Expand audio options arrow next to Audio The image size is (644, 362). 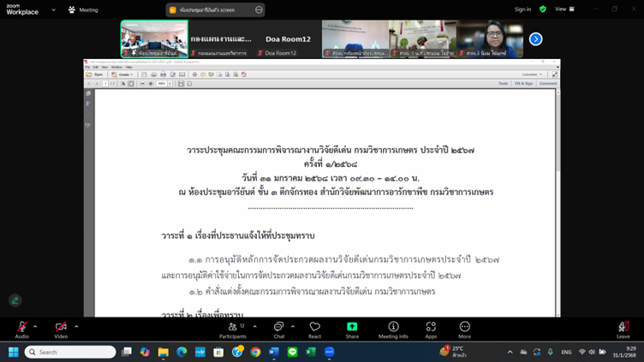pyautogui.click(x=35, y=327)
